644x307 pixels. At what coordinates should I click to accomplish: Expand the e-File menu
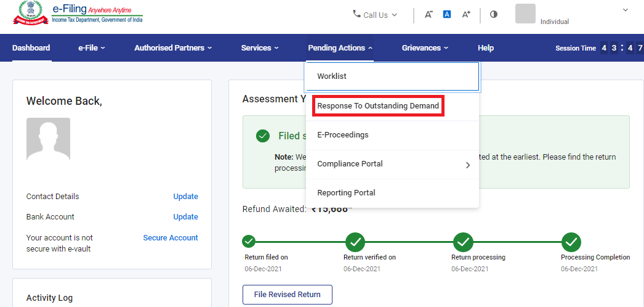(x=92, y=47)
